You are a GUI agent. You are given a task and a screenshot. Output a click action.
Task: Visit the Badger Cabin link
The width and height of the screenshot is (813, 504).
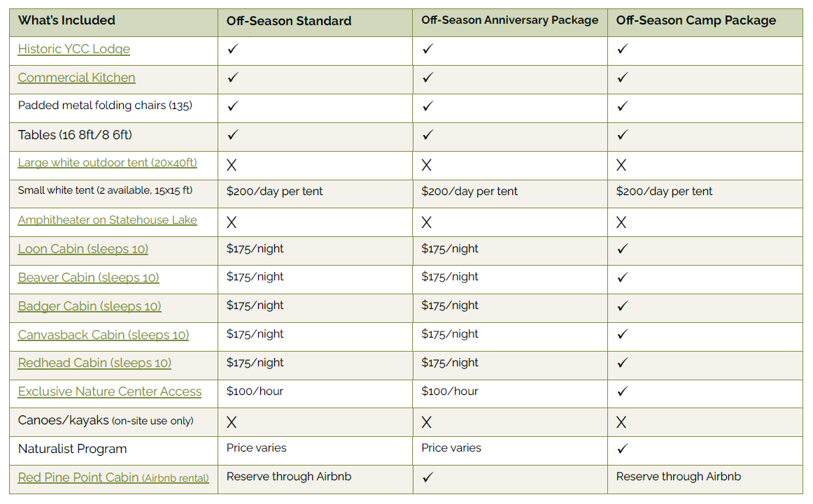pos(90,306)
